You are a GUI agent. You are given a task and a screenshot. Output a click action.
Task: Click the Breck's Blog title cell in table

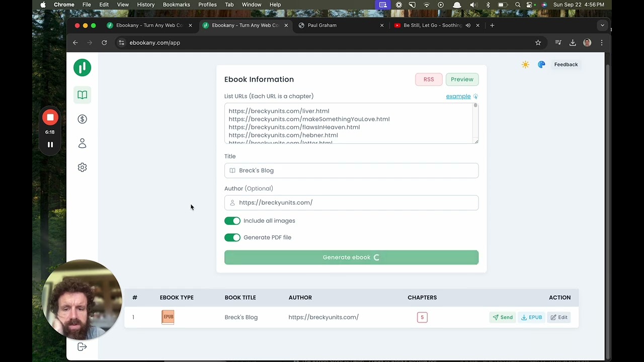(x=241, y=317)
